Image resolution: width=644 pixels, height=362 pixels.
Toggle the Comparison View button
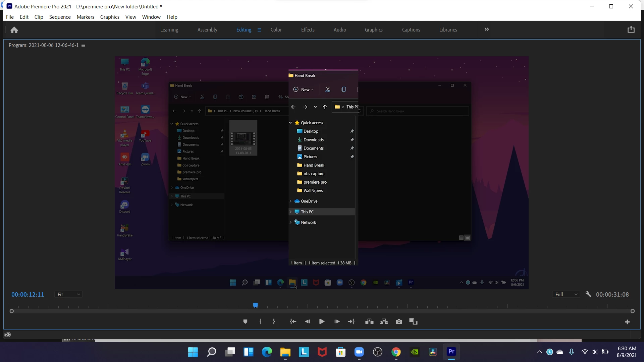click(413, 322)
